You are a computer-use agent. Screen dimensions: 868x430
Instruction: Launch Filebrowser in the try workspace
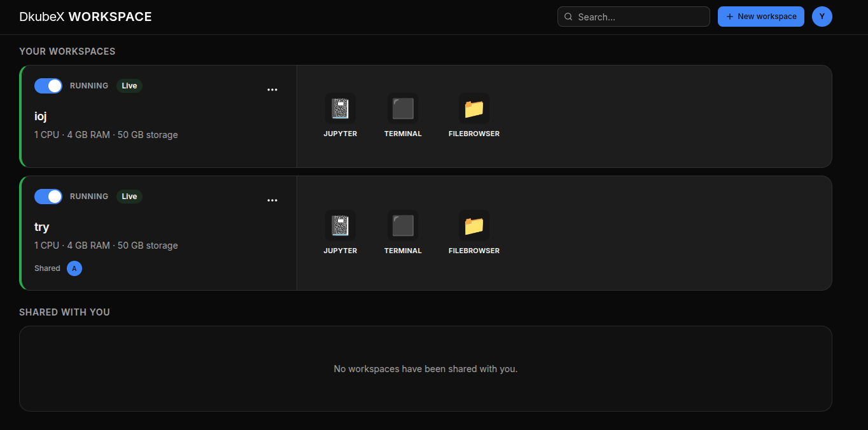click(x=474, y=233)
